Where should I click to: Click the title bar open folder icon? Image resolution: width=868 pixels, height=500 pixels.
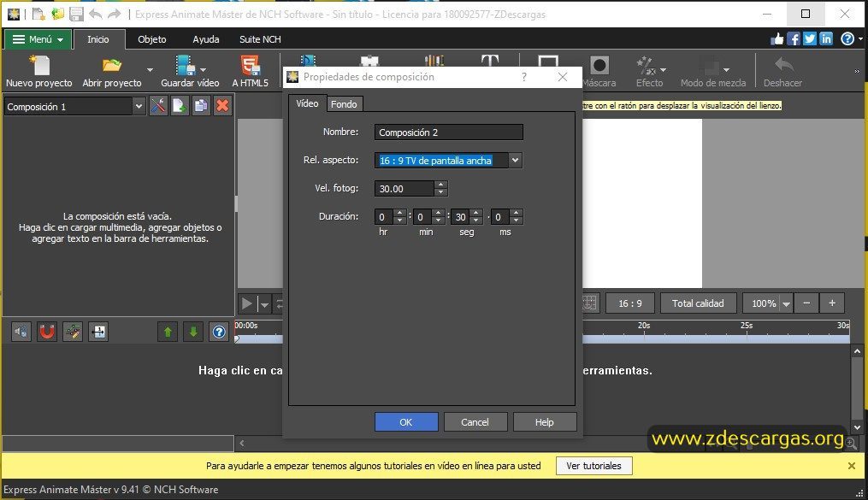[57, 14]
